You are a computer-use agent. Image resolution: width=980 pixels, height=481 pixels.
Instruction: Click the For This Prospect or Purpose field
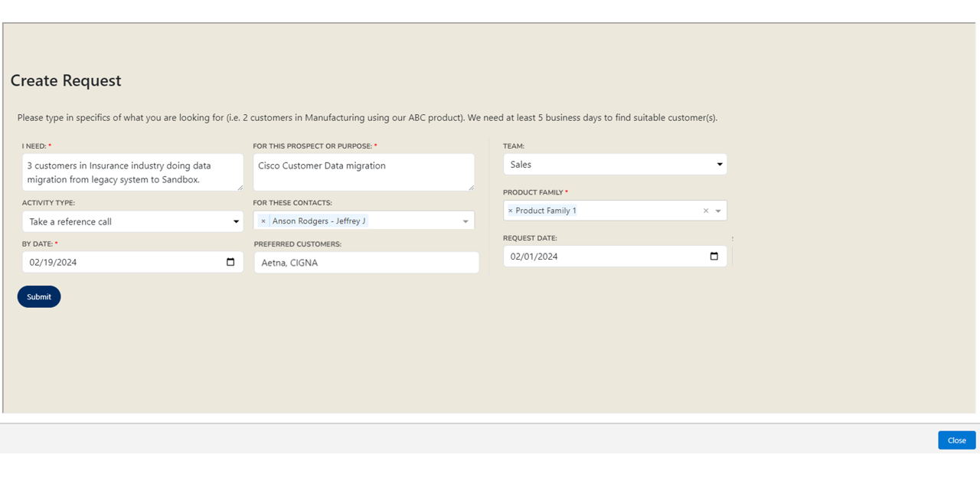pos(363,172)
